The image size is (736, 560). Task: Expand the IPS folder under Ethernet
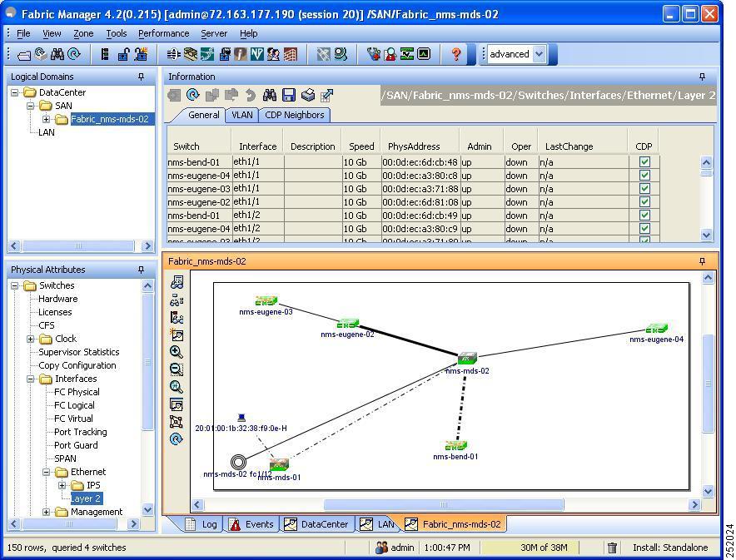(62, 485)
